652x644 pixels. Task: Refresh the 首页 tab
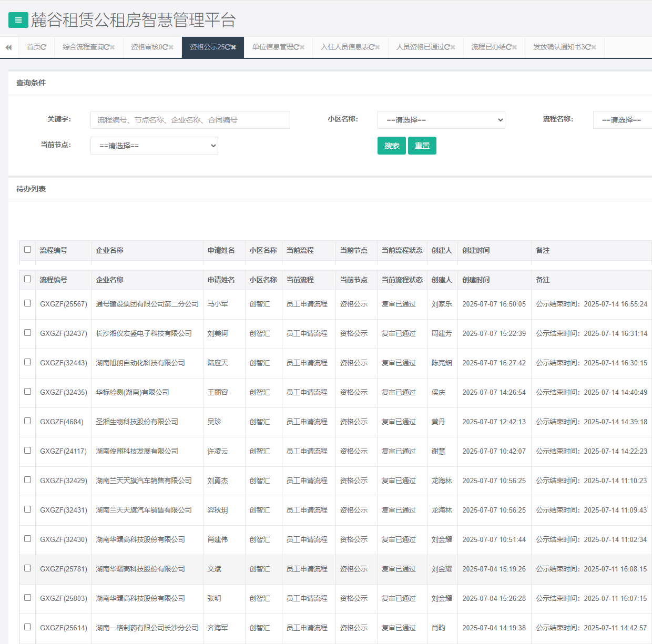tap(44, 47)
